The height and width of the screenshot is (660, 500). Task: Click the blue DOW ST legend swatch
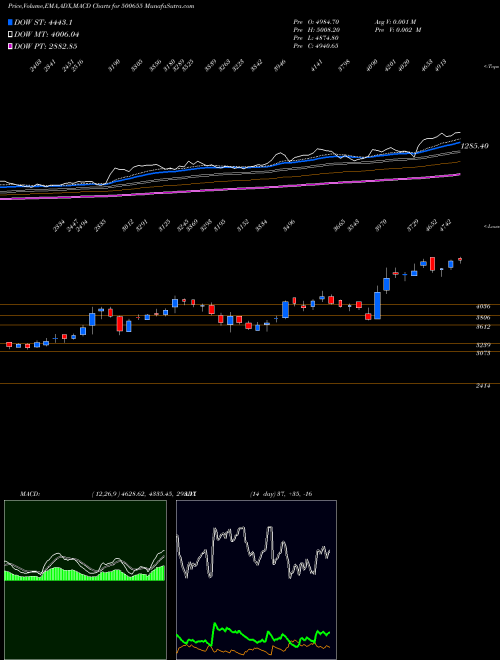click(10, 22)
